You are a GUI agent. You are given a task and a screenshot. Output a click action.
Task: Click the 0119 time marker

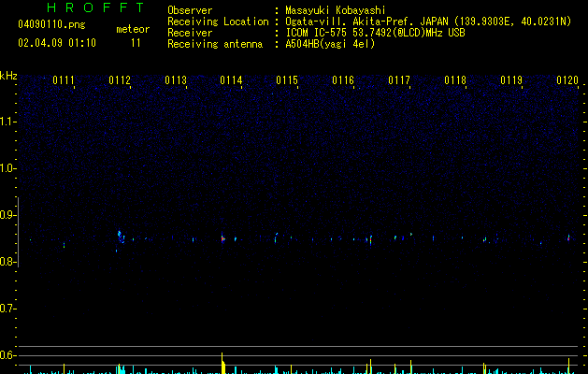pyautogui.click(x=511, y=80)
